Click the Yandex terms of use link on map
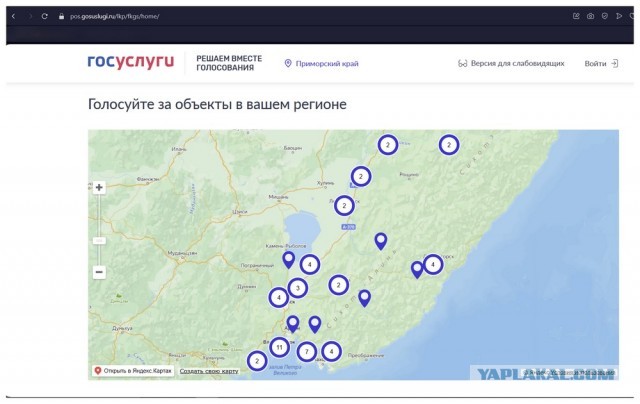 pyautogui.click(x=582, y=372)
